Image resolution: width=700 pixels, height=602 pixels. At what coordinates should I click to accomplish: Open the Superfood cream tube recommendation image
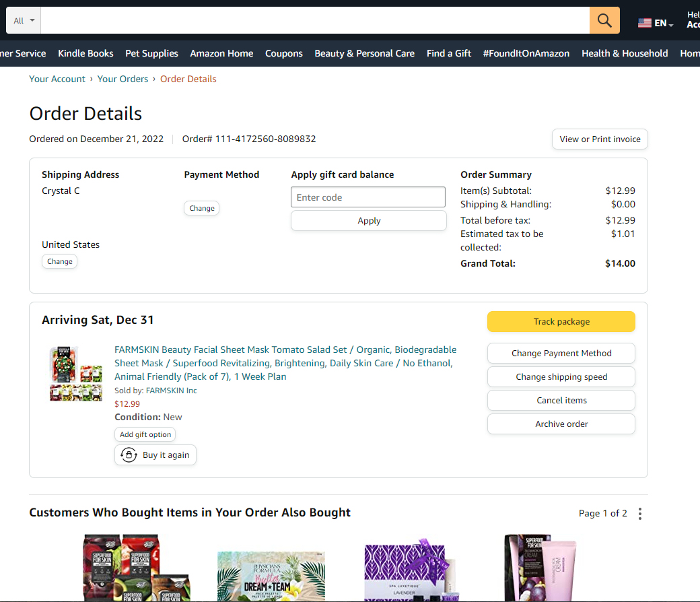click(x=540, y=568)
